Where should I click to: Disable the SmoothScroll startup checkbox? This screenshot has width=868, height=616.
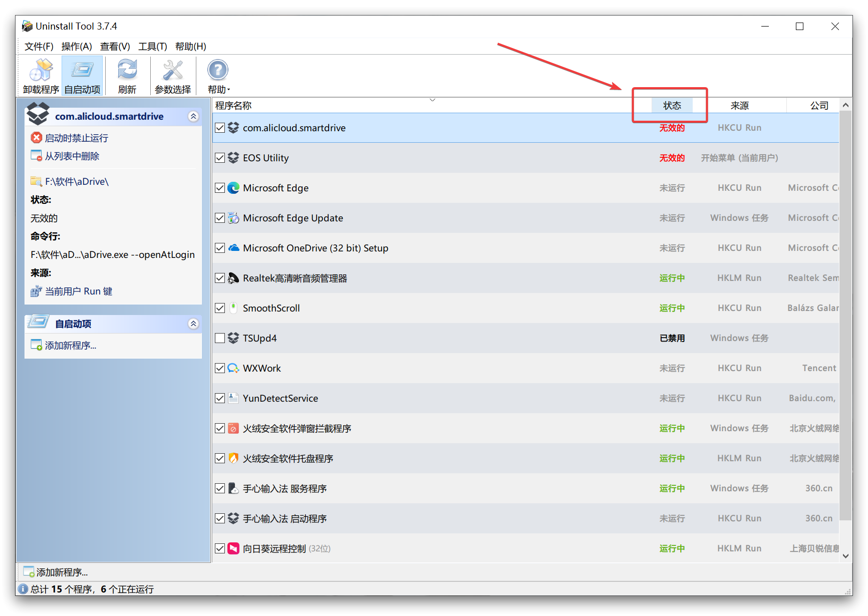[x=220, y=308]
